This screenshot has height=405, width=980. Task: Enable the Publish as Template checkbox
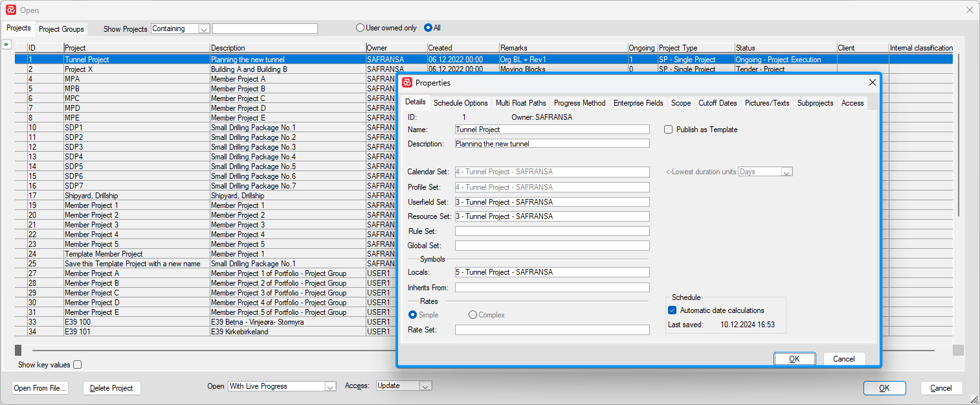click(669, 130)
